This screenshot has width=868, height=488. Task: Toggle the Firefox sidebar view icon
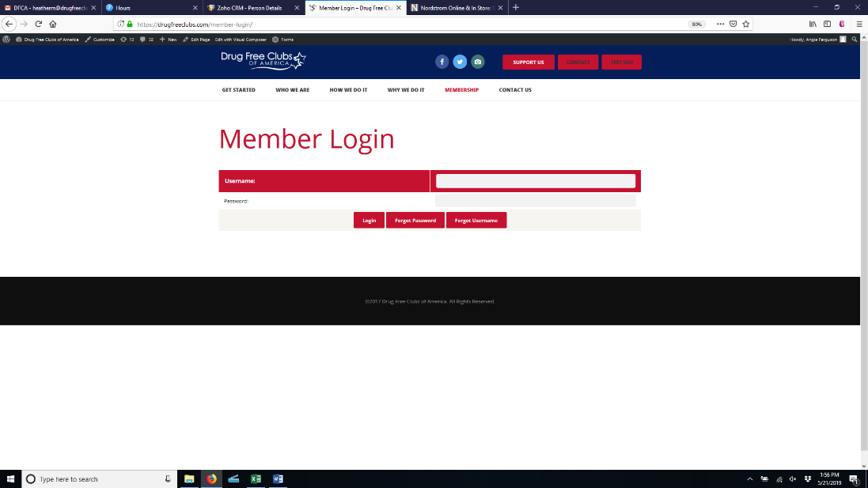[827, 24]
